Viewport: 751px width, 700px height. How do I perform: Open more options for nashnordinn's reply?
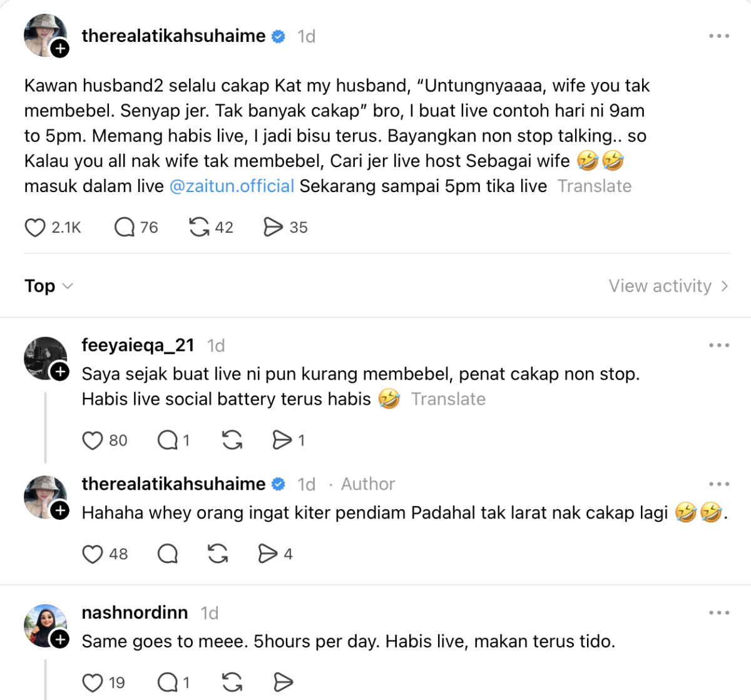click(x=719, y=613)
